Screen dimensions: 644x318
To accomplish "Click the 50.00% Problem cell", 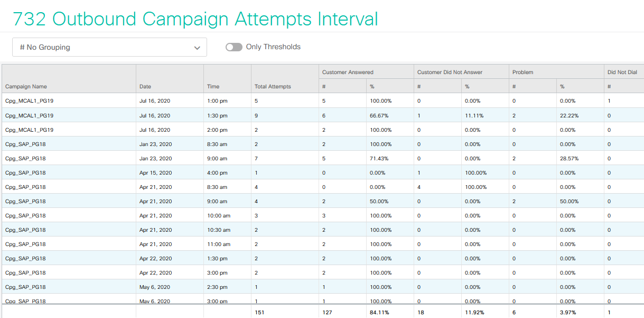I will coord(569,201).
